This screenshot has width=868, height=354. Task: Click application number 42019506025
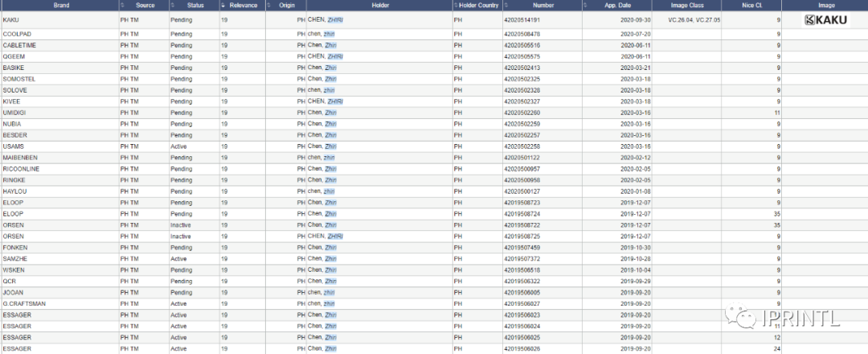[522, 337]
